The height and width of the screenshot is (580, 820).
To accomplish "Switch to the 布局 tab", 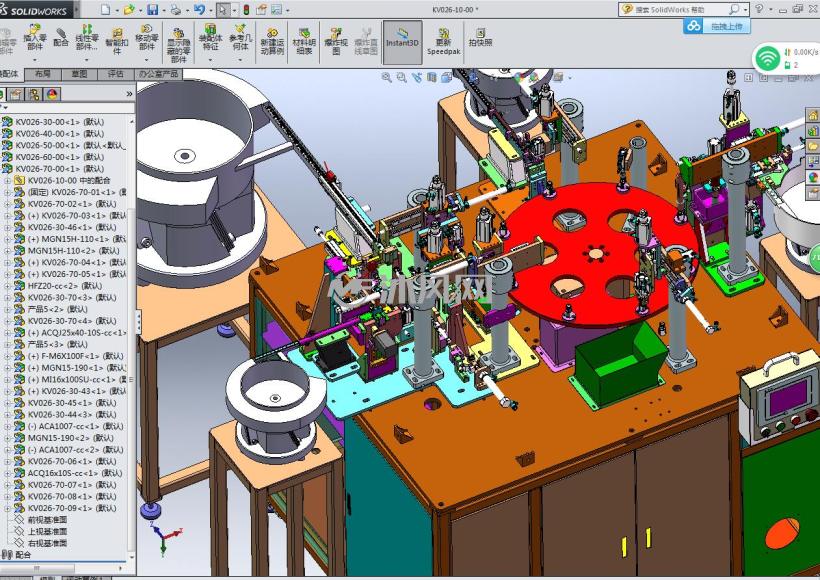I will (43, 74).
